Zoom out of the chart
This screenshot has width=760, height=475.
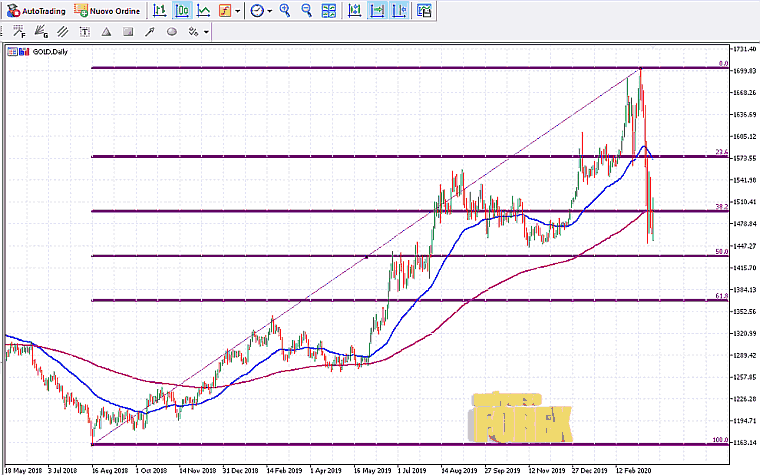(x=305, y=11)
